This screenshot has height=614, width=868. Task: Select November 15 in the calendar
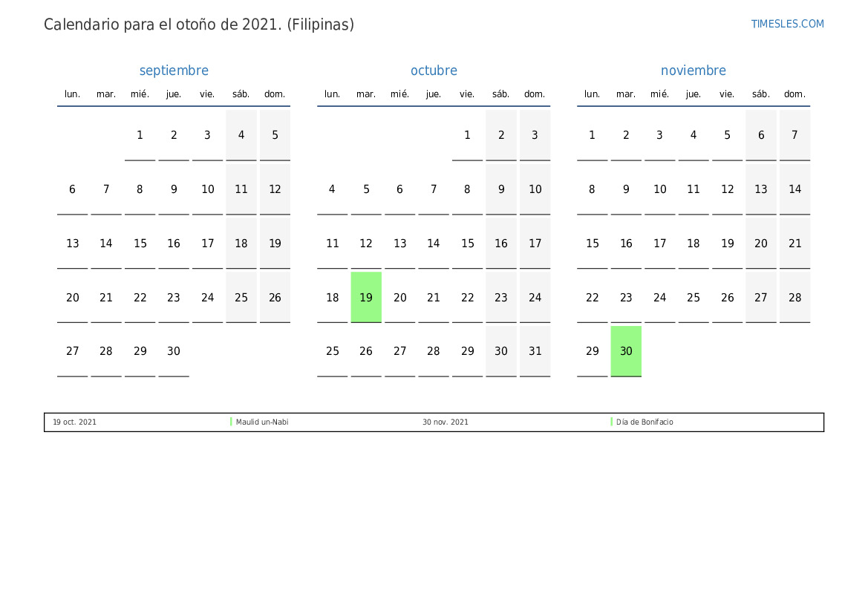(x=592, y=244)
